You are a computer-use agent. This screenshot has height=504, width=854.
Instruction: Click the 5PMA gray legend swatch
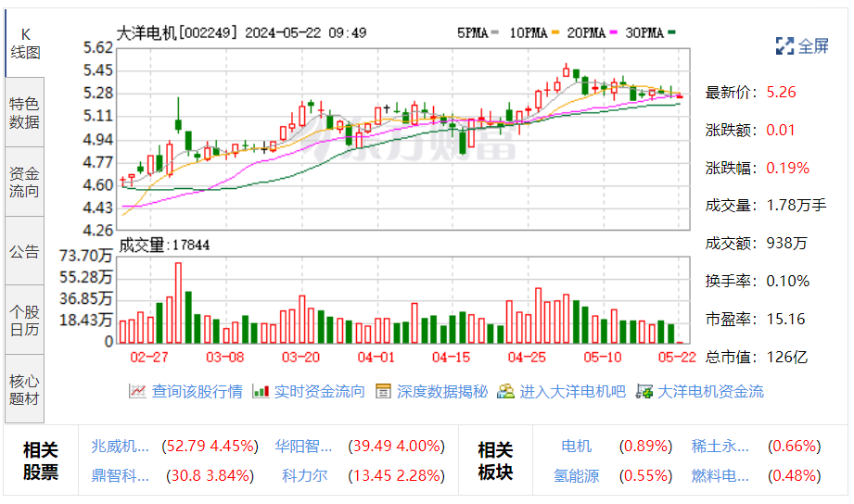click(494, 32)
